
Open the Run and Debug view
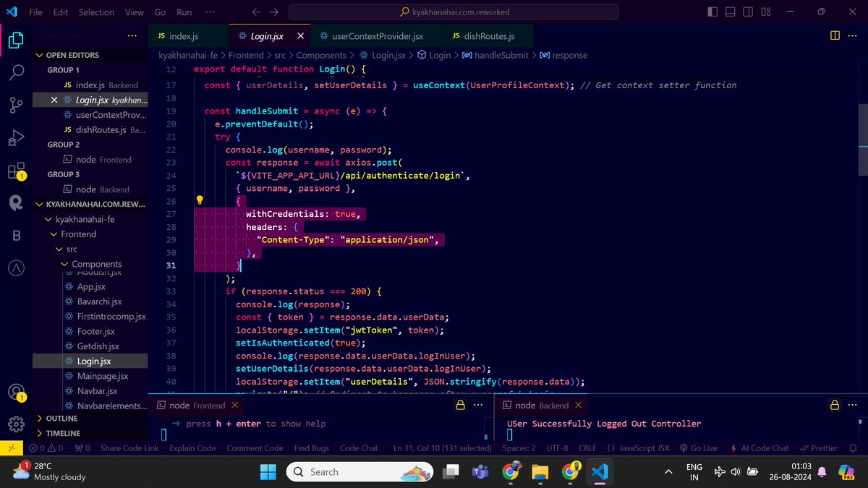(16, 138)
